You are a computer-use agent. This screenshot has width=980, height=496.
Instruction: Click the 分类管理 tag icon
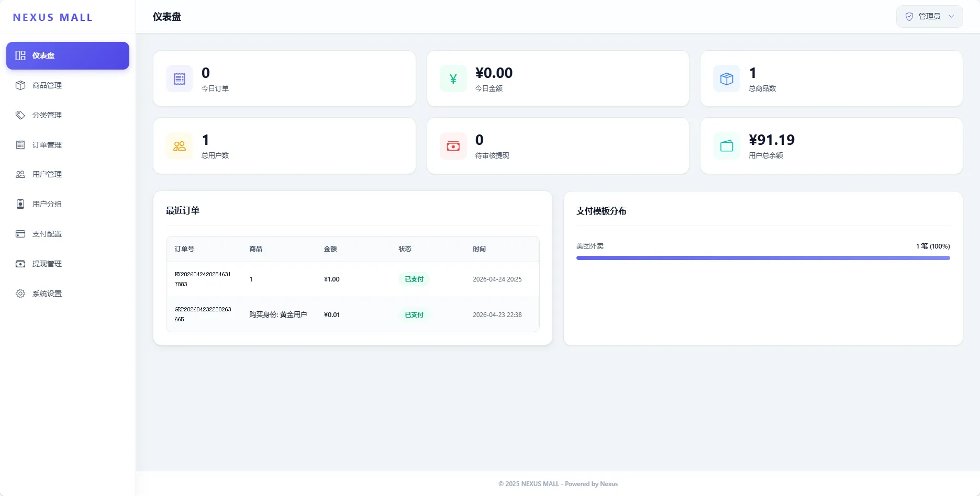point(20,115)
